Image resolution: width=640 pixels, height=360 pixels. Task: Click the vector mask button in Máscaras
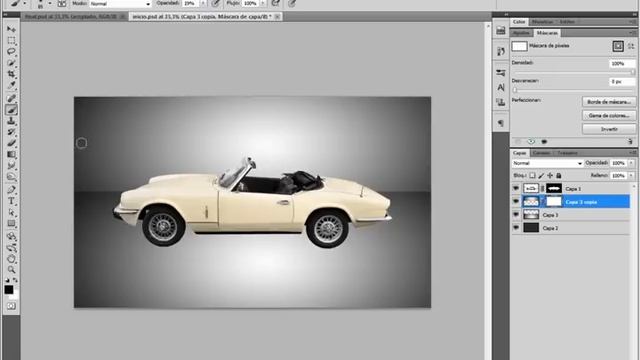(x=631, y=46)
